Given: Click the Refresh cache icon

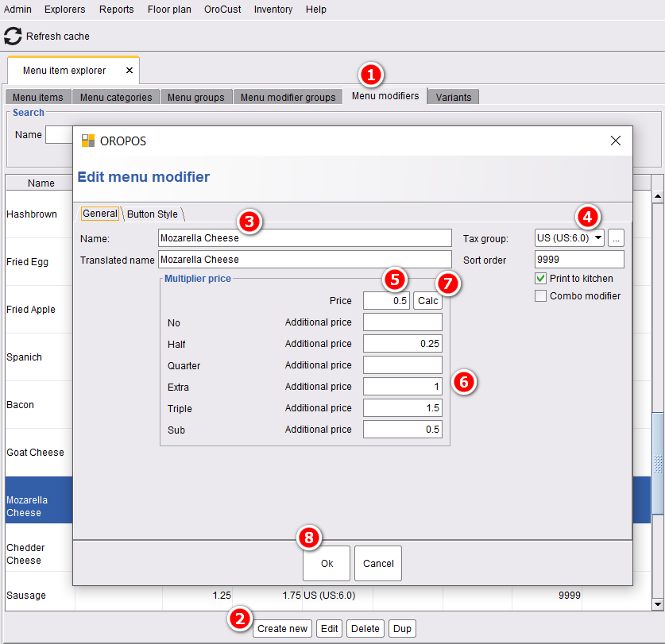Looking at the screenshot, I should (13, 36).
